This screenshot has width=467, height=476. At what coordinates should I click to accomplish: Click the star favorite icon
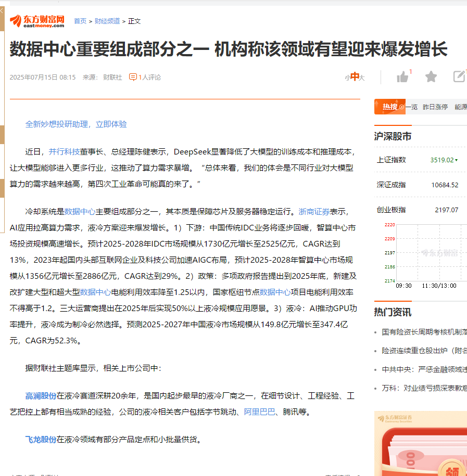point(431,76)
